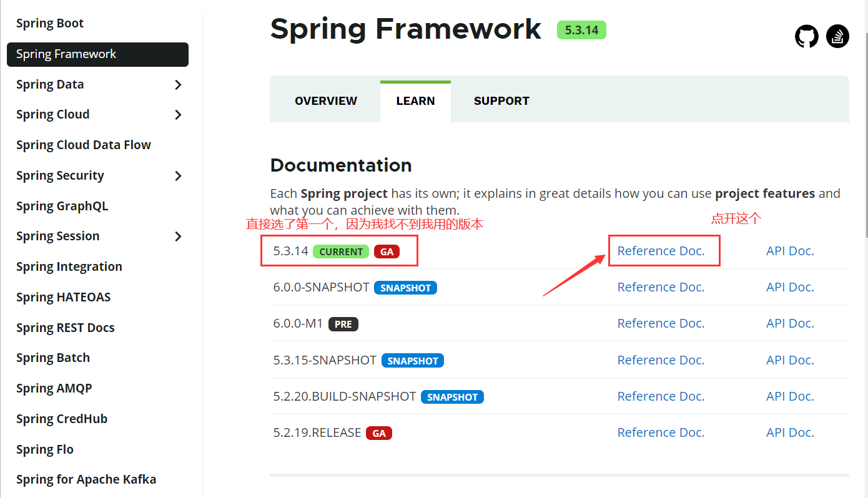Open the GitHub repository icon
868x498 pixels.
point(806,36)
